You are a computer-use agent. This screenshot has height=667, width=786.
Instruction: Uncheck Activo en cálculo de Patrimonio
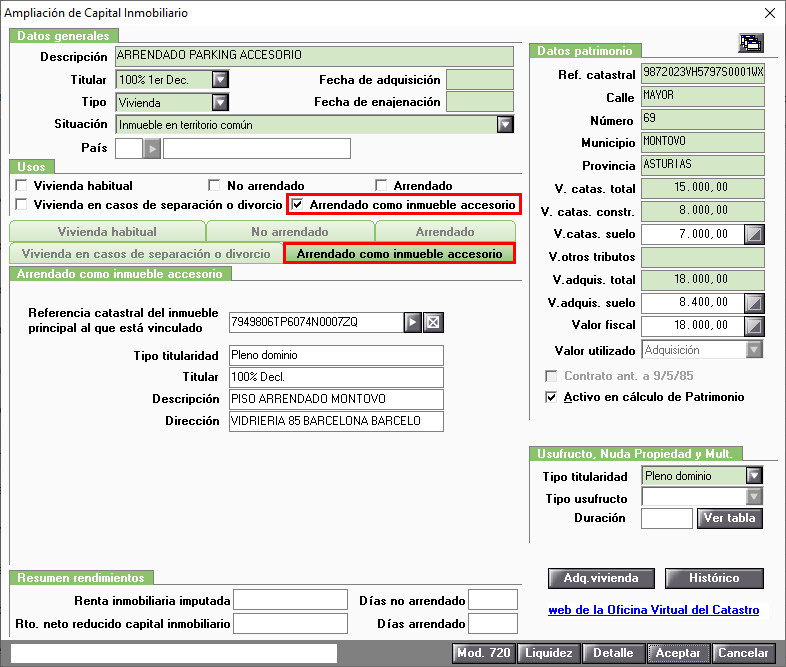tap(551, 397)
